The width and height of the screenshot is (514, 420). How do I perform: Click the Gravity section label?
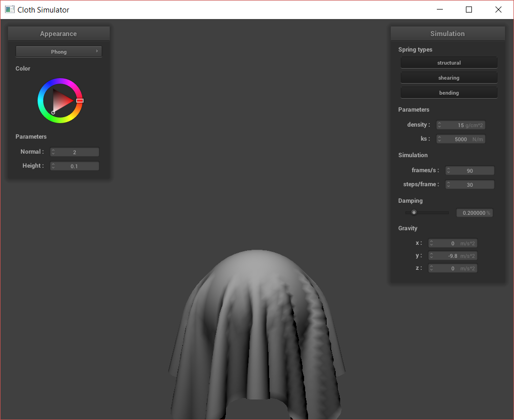click(407, 228)
